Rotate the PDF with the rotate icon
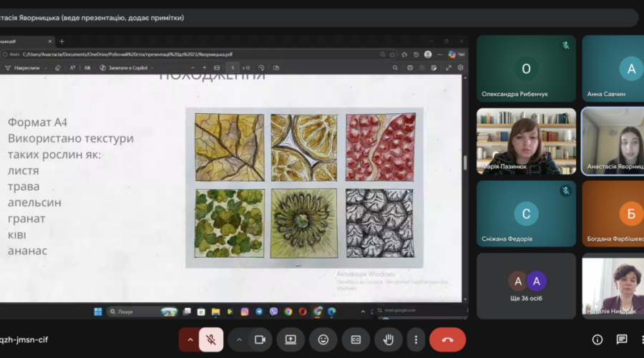Image resolution: width=644 pixels, height=358 pixels. coord(261,68)
